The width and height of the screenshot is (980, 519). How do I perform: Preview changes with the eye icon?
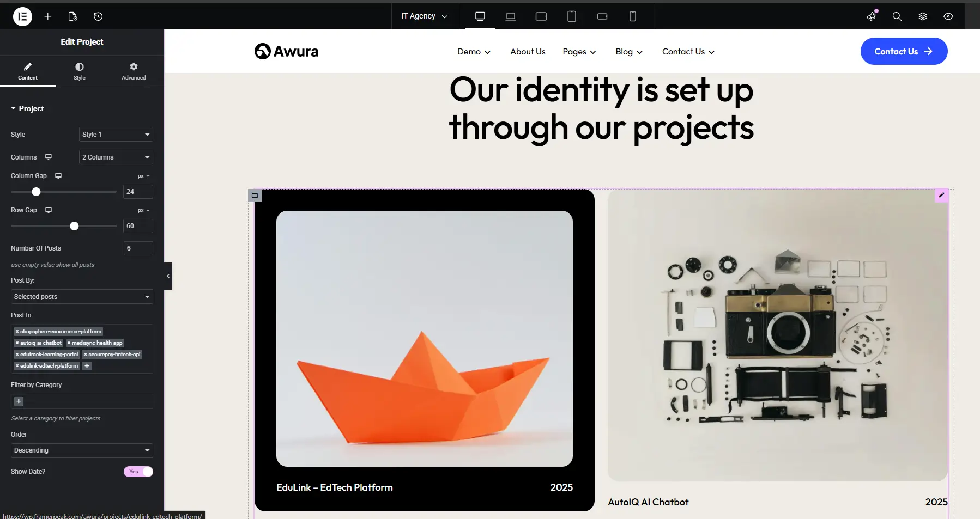948,16
